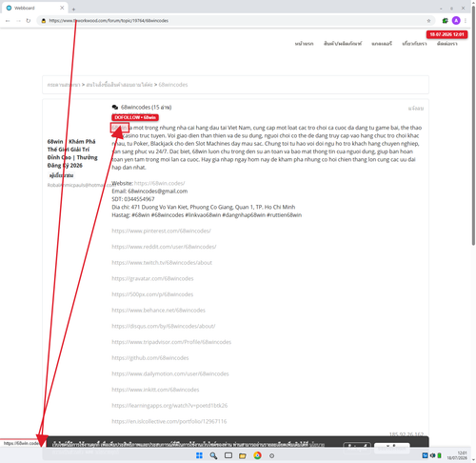Click the red date stamp 18-07-2026 12:01
This screenshot has height=463, width=476.
[x=446, y=34]
